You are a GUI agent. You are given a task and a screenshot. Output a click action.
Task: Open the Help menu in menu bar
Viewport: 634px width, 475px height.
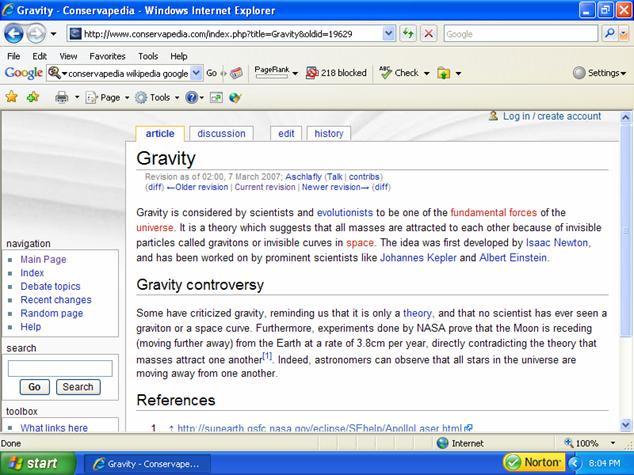[x=179, y=56]
